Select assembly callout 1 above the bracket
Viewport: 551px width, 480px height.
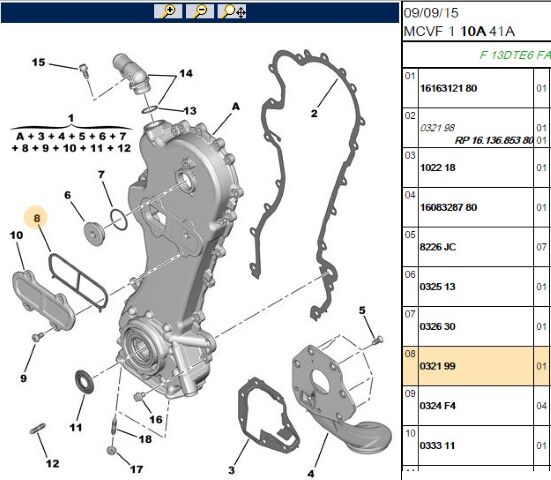[71, 118]
